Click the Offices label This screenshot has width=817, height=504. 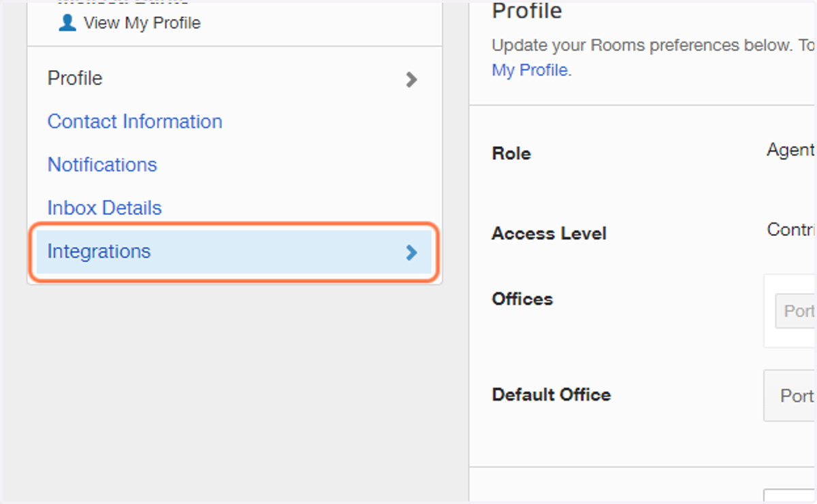(x=522, y=299)
